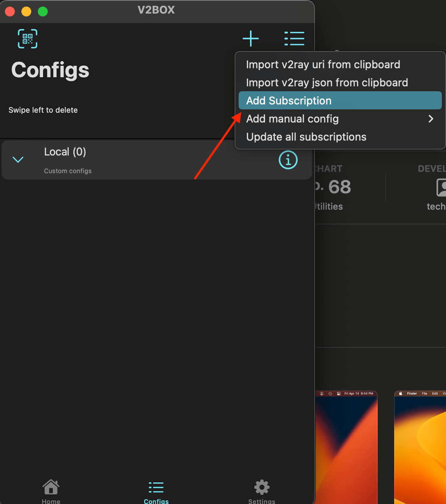446x504 pixels.
Task: Click the developer person icon in background window
Action: pos(441,187)
